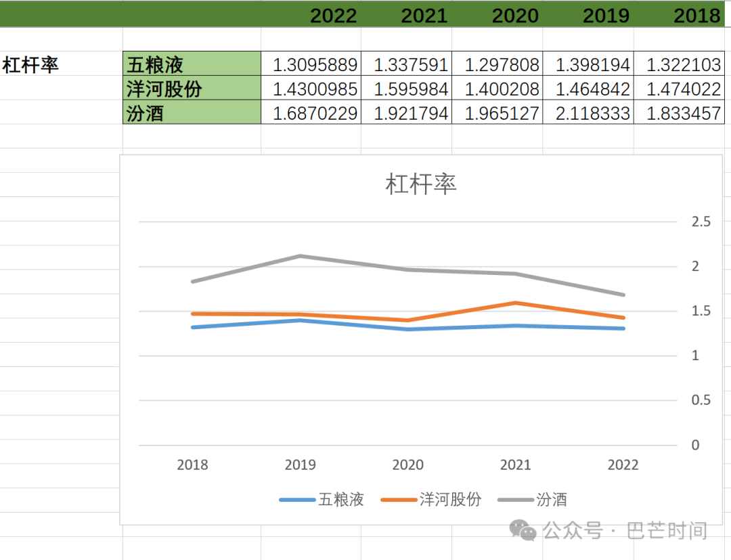The image size is (731, 560).
Task: Select the 2022 header cell
Action: (311, 15)
